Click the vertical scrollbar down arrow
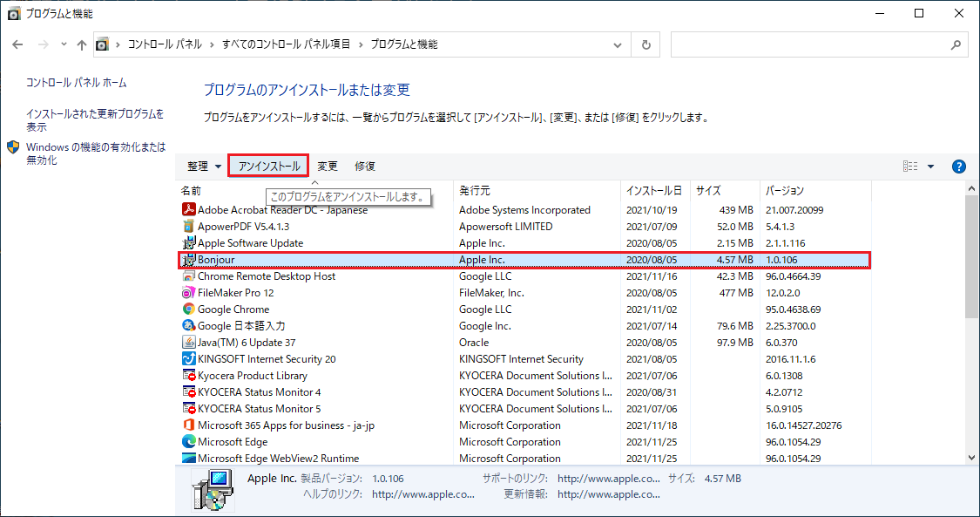This screenshot has width=980, height=517. [972, 457]
